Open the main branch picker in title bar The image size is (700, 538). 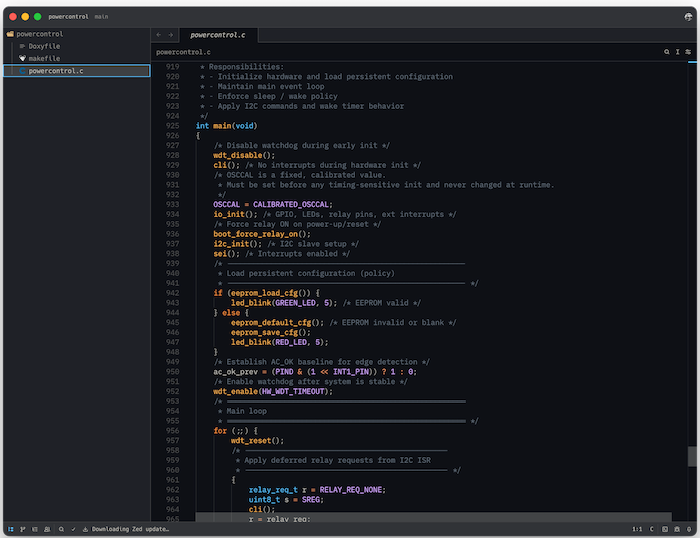pyautogui.click(x=102, y=17)
